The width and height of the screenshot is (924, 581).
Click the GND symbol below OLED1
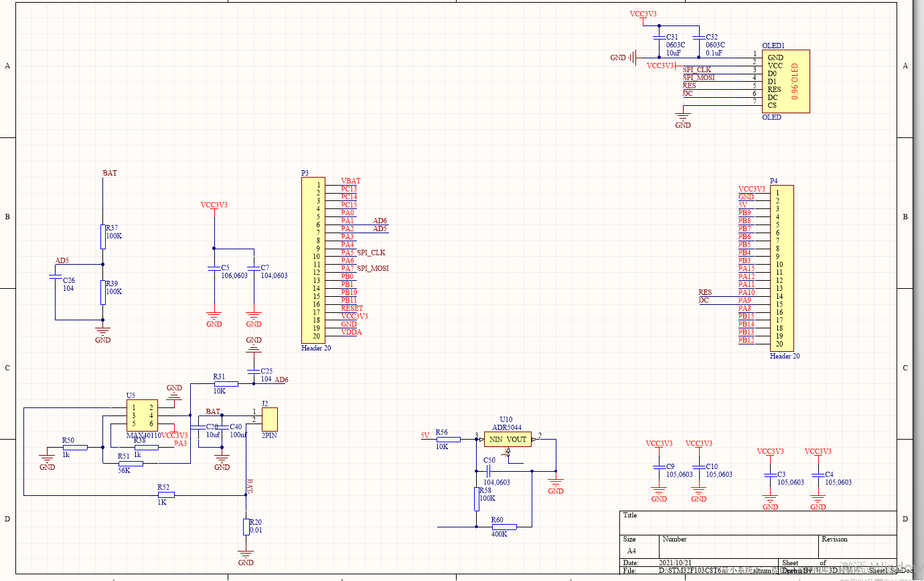coord(683,119)
